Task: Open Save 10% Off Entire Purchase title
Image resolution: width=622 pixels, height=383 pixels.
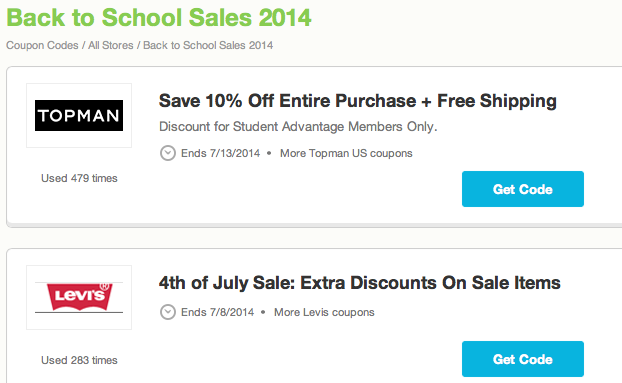Action: coord(358,101)
